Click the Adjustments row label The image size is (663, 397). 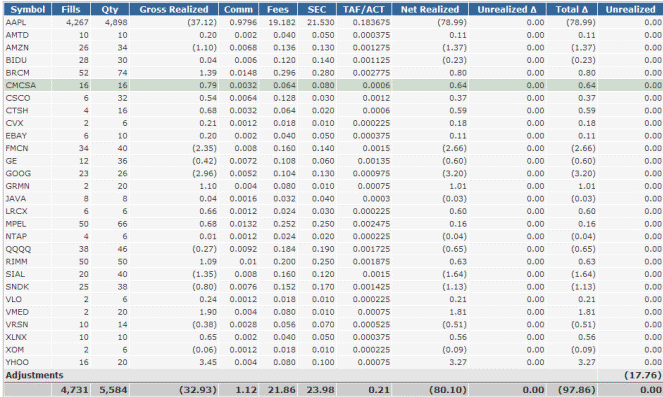pos(35,375)
